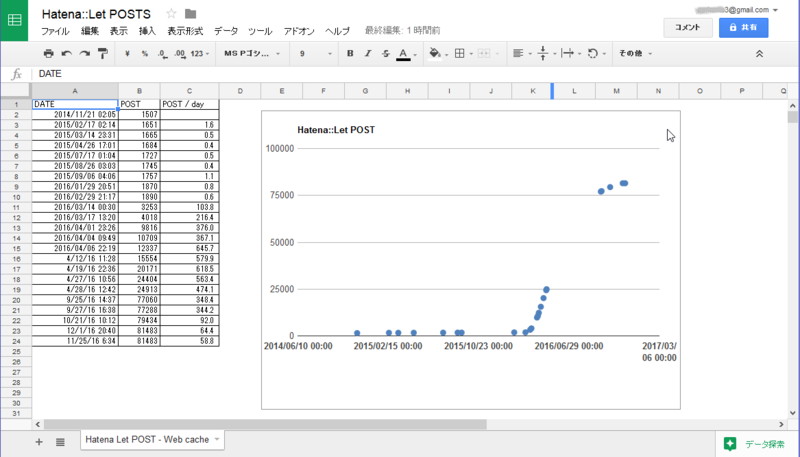Undo the last action

tap(66, 54)
